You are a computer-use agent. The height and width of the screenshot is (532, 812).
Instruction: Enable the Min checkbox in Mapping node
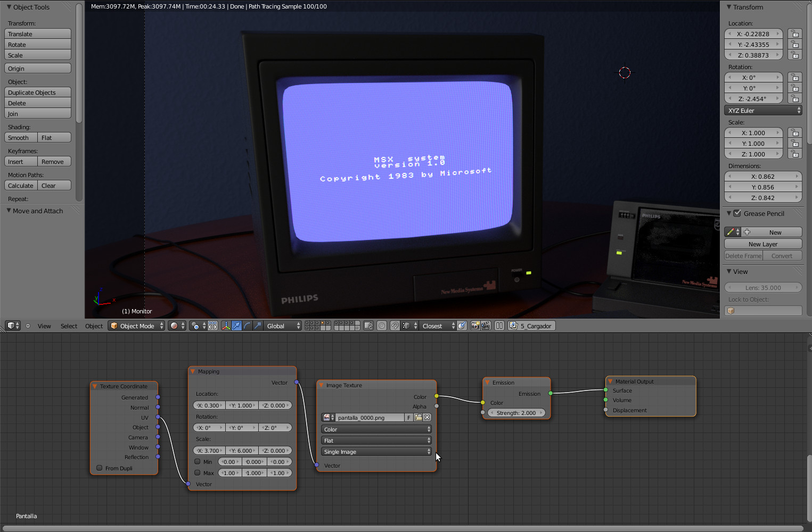point(198,462)
